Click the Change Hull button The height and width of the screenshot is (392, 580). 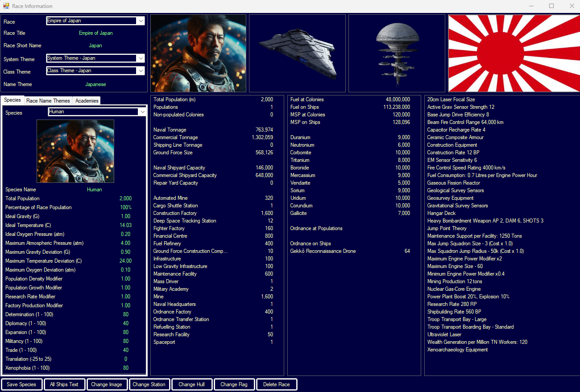[x=191, y=384]
